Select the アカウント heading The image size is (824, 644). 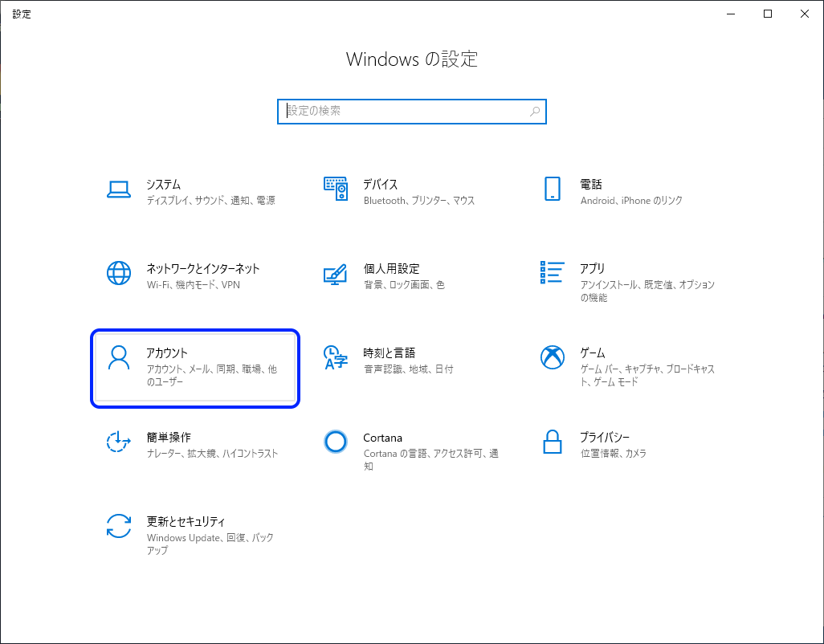point(167,353)
